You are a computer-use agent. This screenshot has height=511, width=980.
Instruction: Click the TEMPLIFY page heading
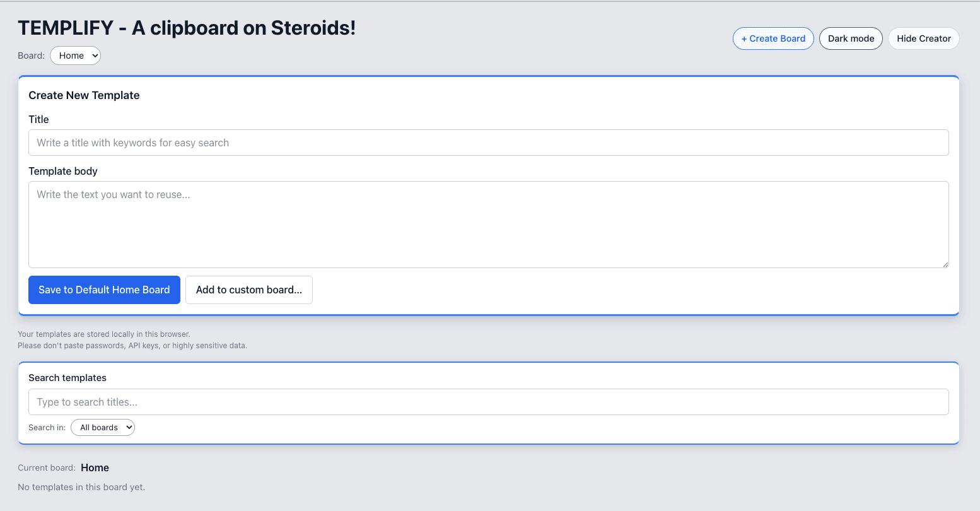click(187, 28)
